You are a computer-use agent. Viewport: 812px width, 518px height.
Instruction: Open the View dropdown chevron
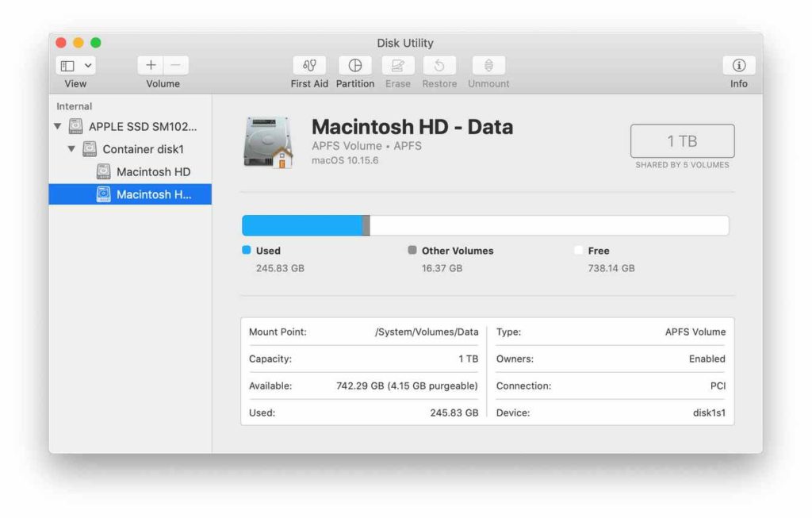tap(88, 66)
